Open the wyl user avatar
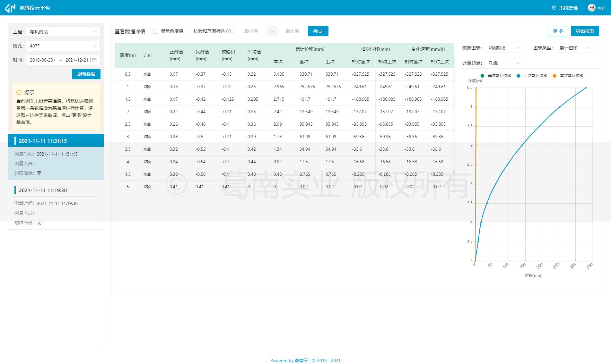611x364 pixels. (591, 8)
